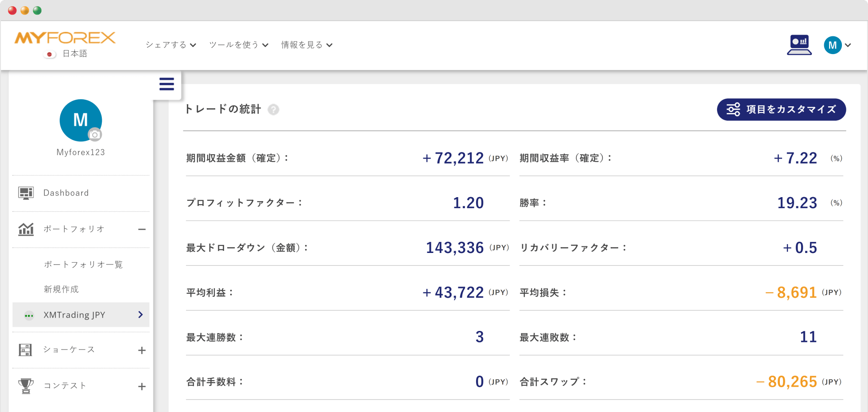Click the 勝率 label
The height and width of the screenshot is (412, 868).
point(533,203)
